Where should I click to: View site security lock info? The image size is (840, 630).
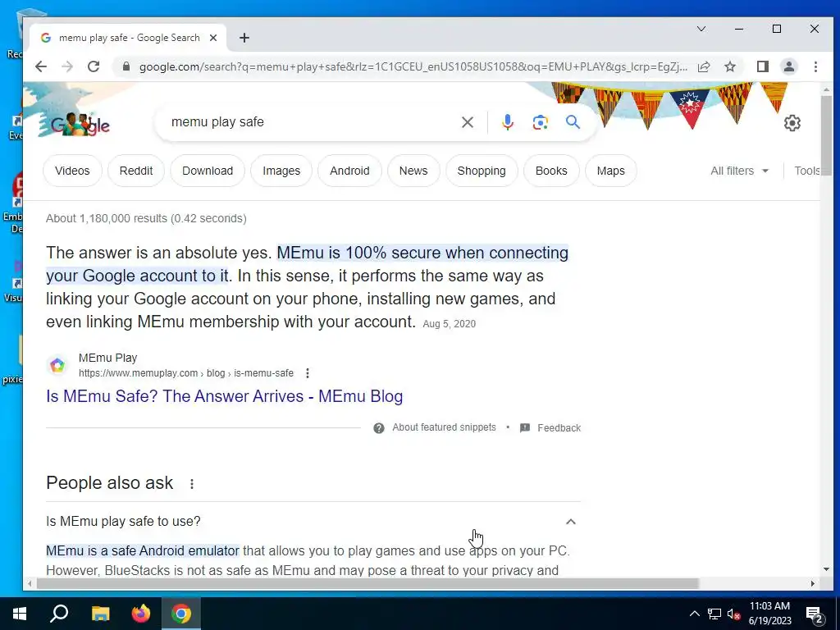coord(126,66)
